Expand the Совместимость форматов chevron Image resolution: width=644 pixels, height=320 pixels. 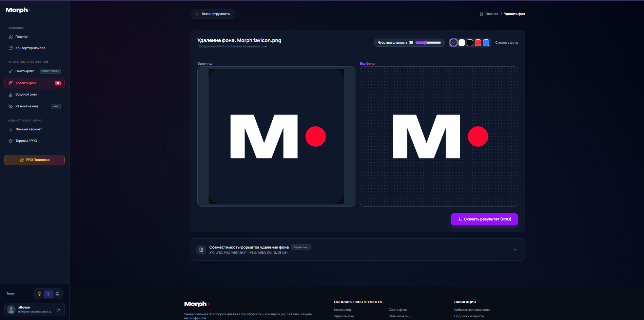(515, 250)
